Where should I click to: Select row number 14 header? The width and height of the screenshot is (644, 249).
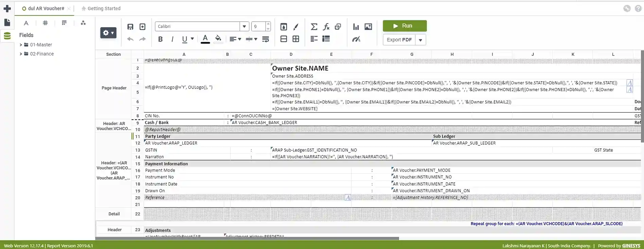[138, 157]
